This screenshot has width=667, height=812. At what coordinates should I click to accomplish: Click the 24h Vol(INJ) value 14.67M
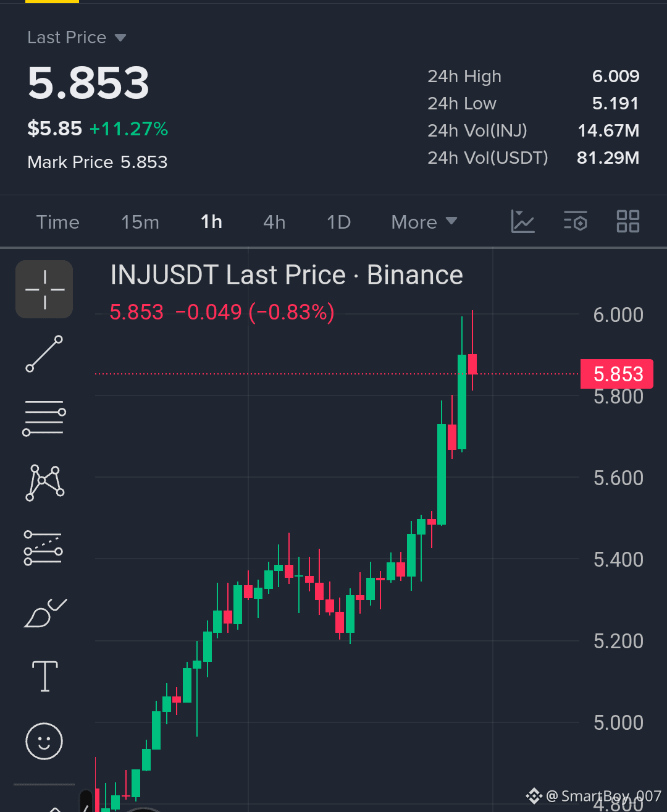pos(608,130)
